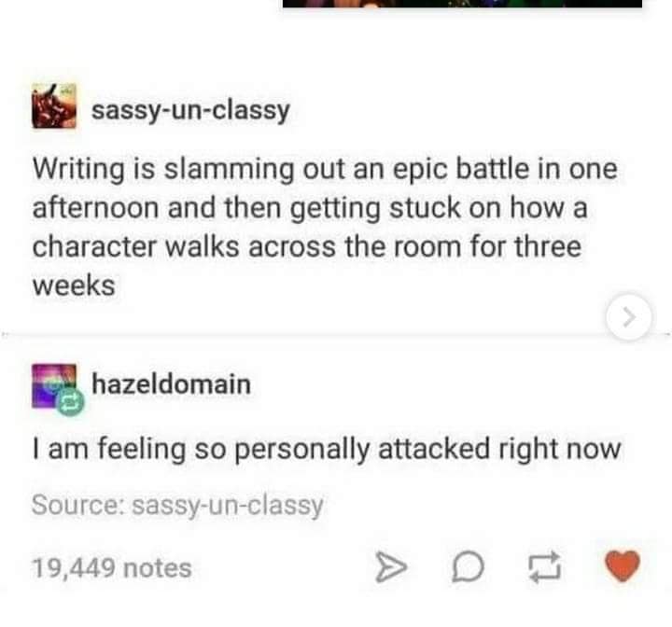The width and height of the screenshot is (672, 627).
Task: Click the green reblog badge on hazeldomain avatar
Action: (71, 402)
